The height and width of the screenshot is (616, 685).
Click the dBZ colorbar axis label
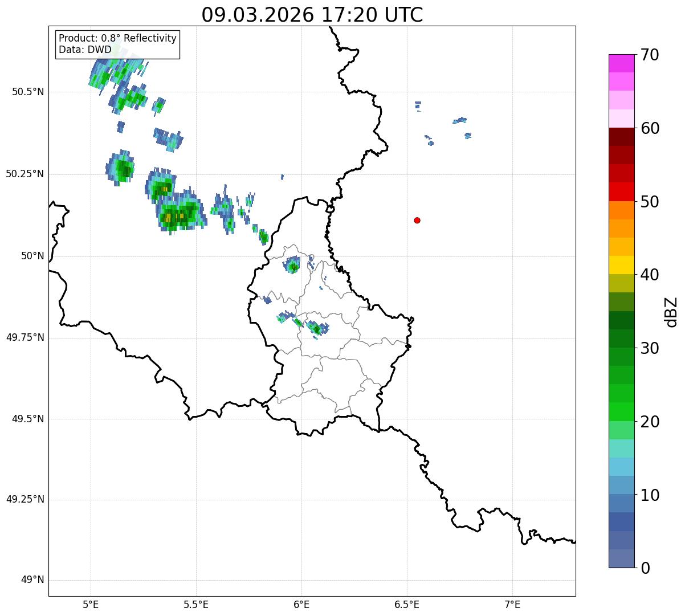coord(671,311)
